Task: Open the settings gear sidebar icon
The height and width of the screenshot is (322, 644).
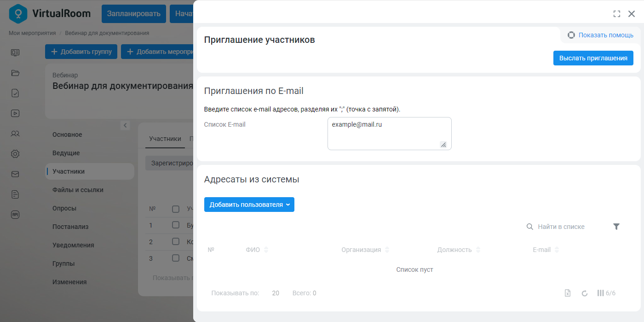Action: click(x=15, y=154)
